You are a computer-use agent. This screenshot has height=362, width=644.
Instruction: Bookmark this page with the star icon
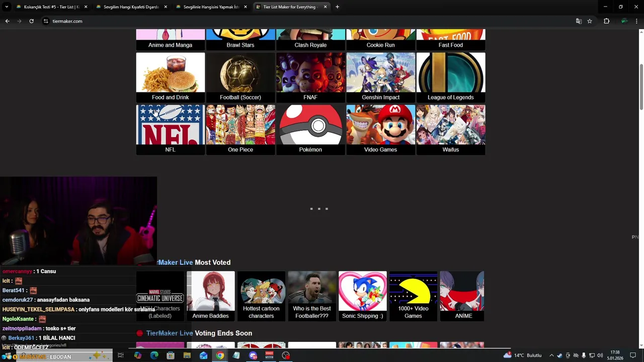tap(590, 21)
